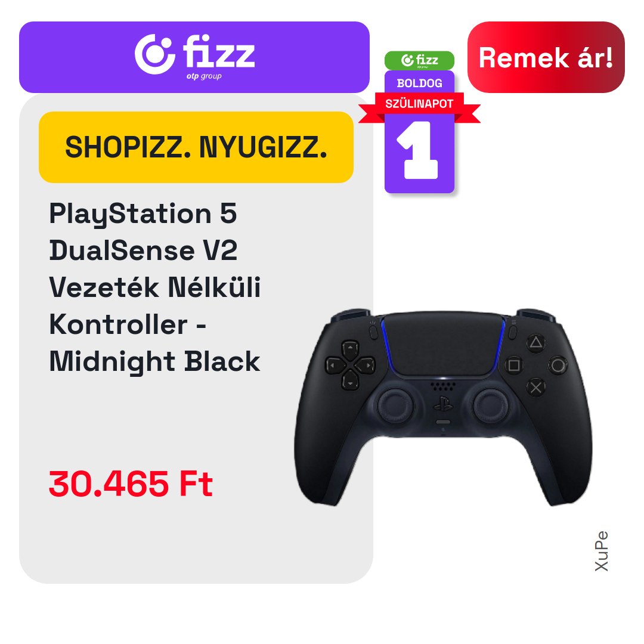Image resolution: width=644 pixels, height=644 pixels.
Task: Click the XuPe vertical text
Action: coord(601,551)
